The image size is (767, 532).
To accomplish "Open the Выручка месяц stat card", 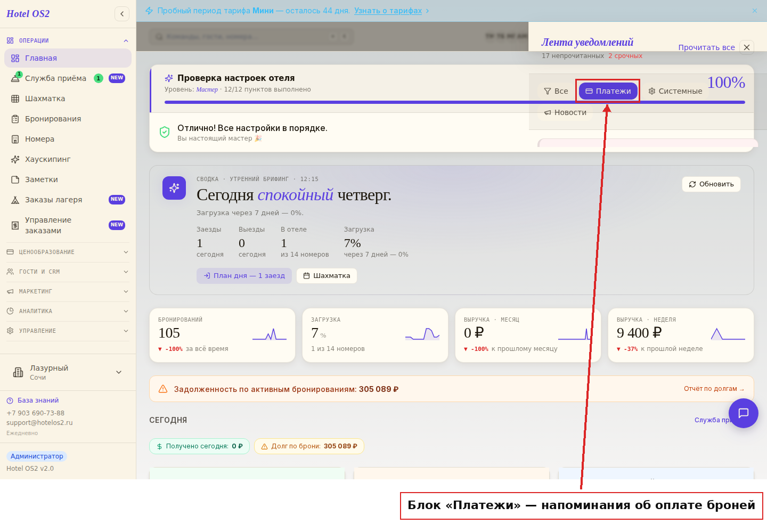I will [528, 335].
